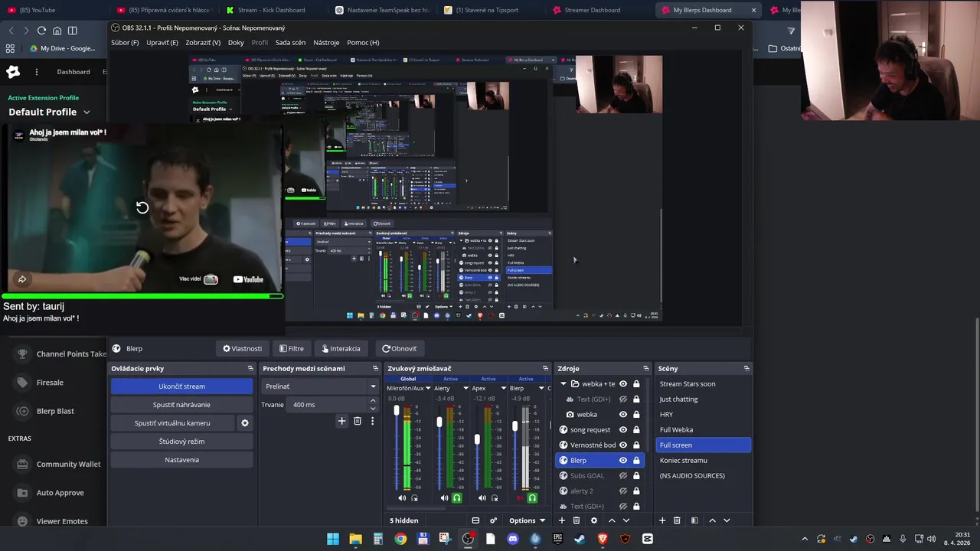This screenshot has width=980, height=551.
Task: Adjust the Apex volume fader
Action: 477,439
